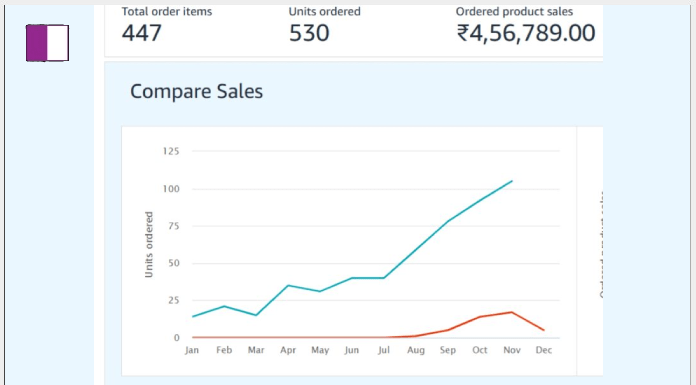Screen dimensions: 696x385
Task: Click the 125 y-axis label
Action: [x=171, y=151]
